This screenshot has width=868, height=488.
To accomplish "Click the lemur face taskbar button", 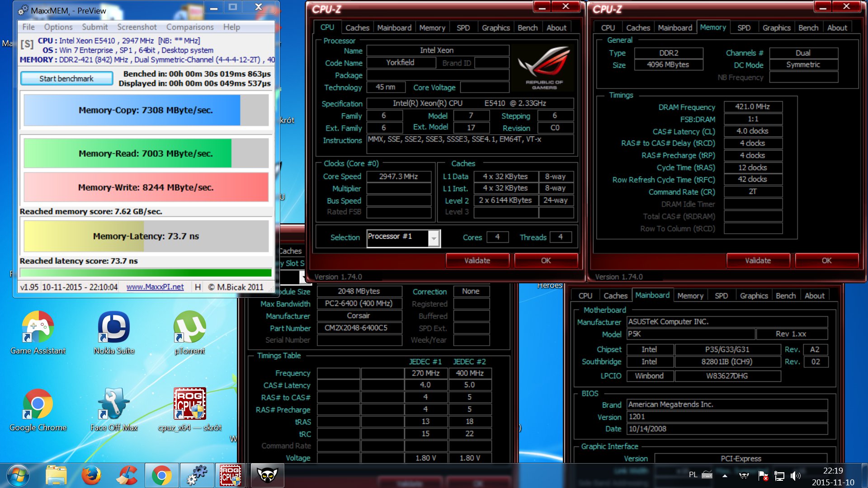I will tap(267, 476).
